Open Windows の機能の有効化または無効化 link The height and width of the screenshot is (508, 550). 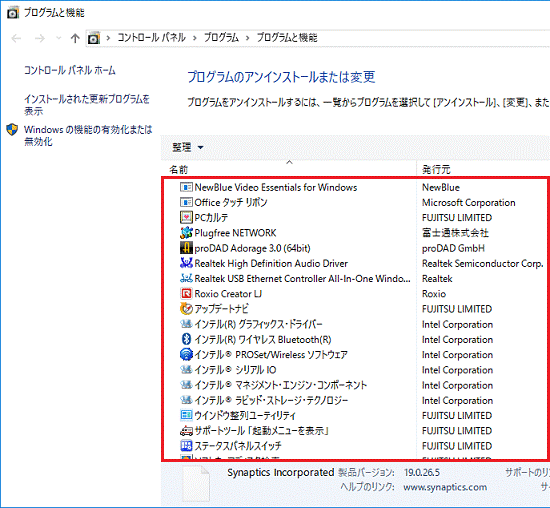[88, 135]
